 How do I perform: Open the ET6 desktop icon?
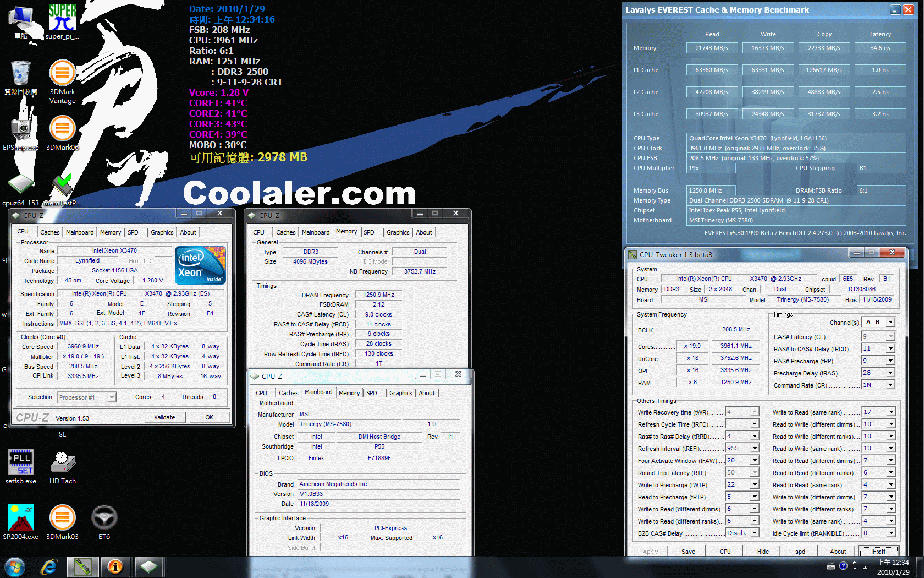(x=104, y=522)
